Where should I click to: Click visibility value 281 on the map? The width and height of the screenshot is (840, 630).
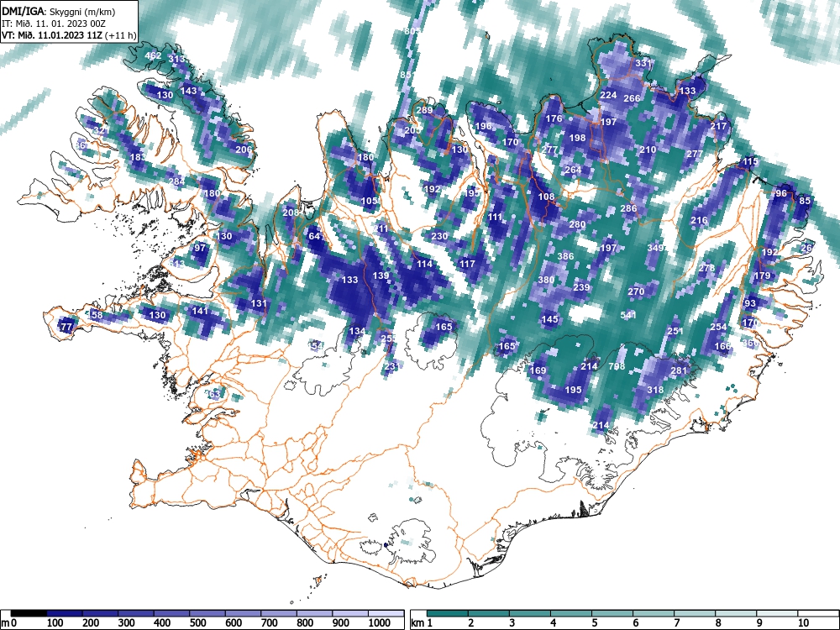click(x=679, y=370)
